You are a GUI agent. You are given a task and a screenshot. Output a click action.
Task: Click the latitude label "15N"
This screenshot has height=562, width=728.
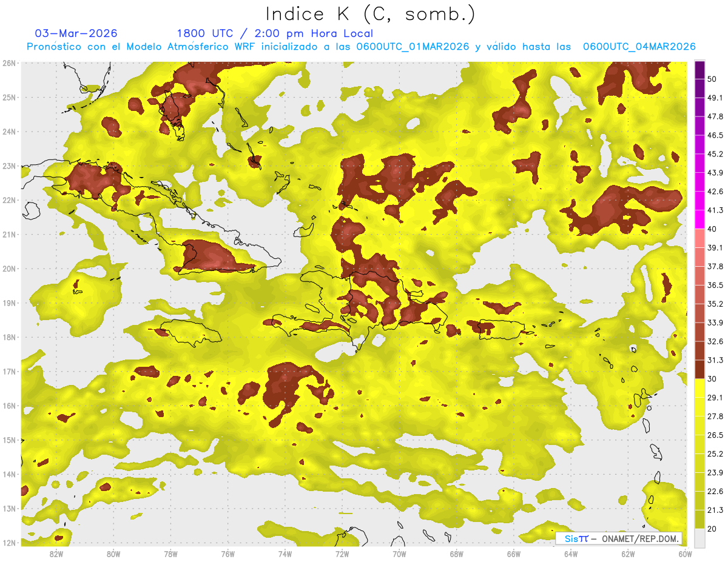coord(8,440)
